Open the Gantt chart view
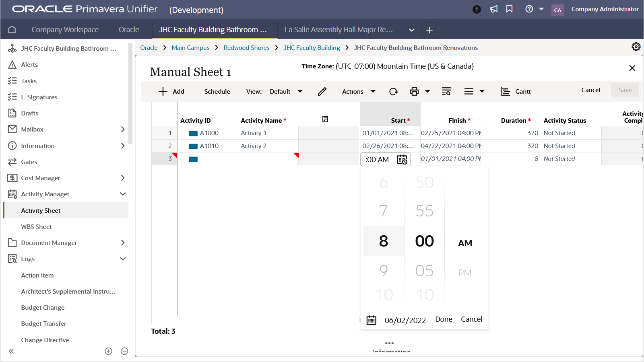 click(x=516, y=91)
